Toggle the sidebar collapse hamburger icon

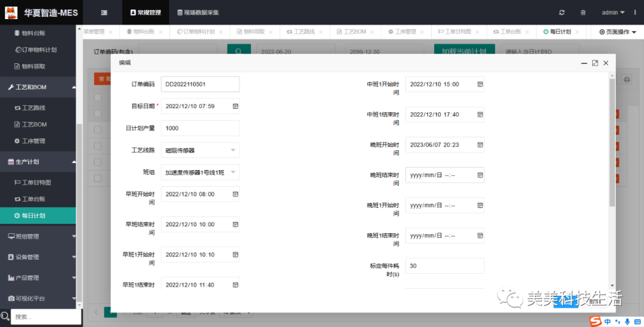pyautogui.click(x=104, y=13)
